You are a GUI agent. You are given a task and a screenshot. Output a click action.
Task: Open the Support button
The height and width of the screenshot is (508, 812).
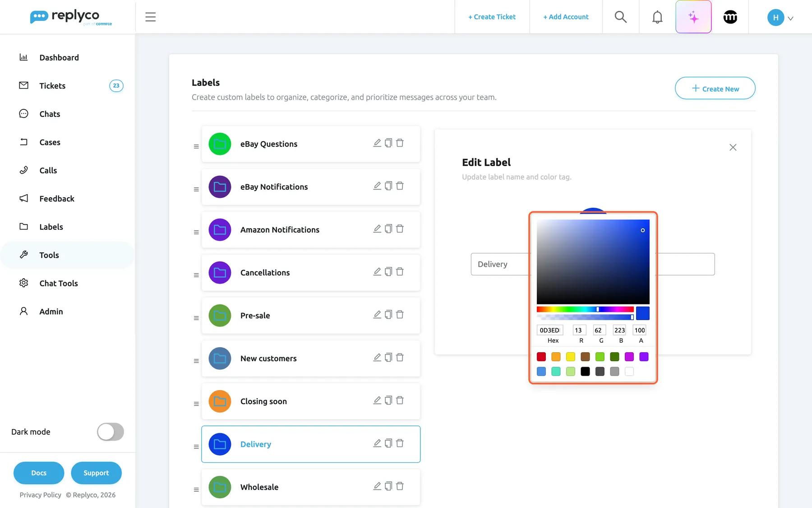coord(96,473)
